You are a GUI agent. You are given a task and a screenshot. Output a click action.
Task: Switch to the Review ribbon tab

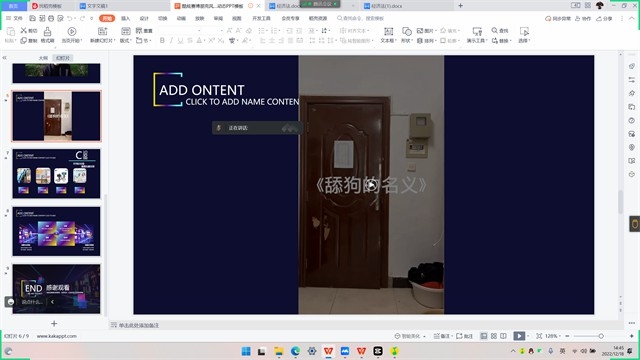pyautogui.click(x=218, y=18)
